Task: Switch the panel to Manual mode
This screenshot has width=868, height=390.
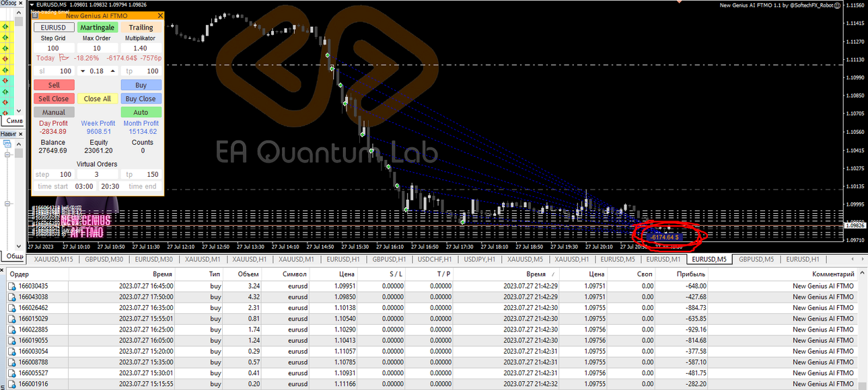Action: [54, 112]
